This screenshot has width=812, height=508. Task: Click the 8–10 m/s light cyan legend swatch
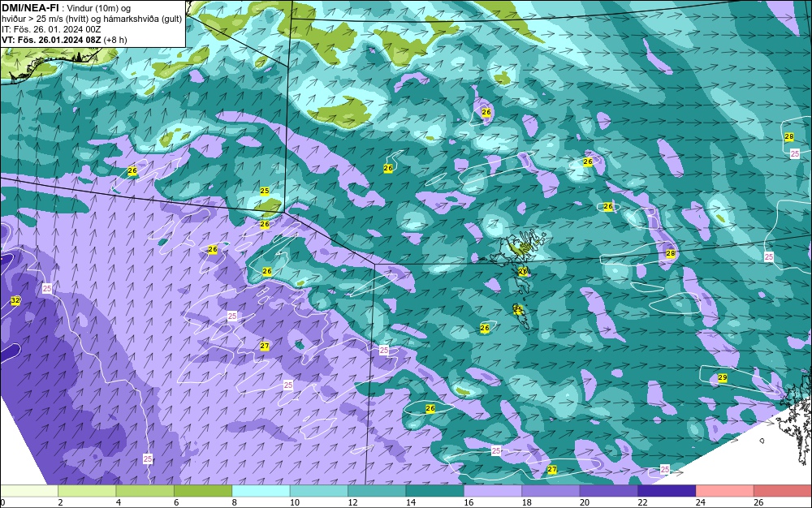[261, 491]
